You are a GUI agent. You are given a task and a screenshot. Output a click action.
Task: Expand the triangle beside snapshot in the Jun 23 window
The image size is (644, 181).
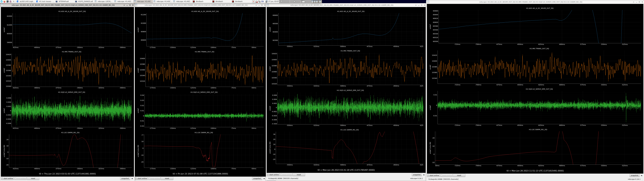coord(264,178)
